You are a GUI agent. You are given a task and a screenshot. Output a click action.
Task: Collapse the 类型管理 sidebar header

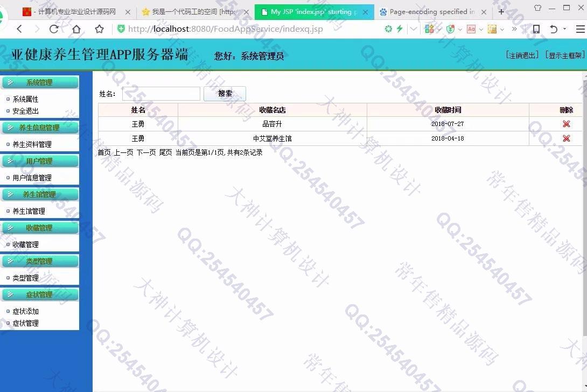pyautogui.click(x=40, y=261)
